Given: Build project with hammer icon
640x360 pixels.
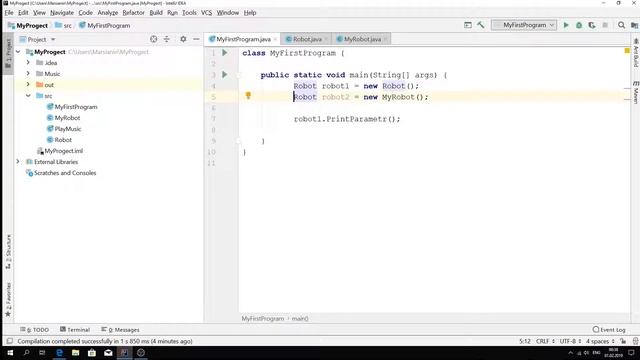Looking at the screenshot, I should [480, 25].
